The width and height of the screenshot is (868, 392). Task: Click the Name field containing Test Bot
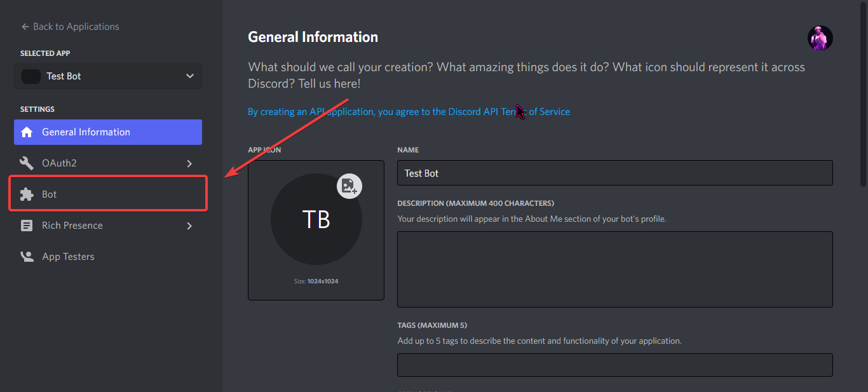(614, 172)
